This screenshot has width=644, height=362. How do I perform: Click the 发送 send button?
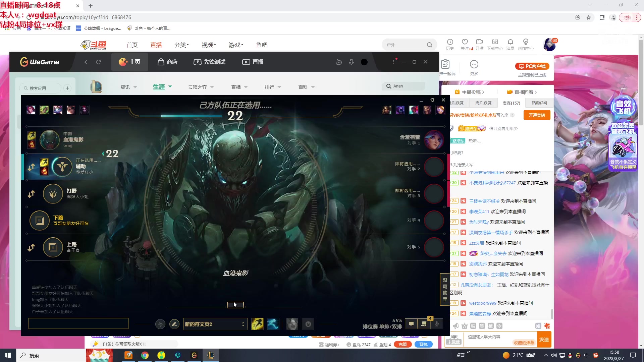(544, 340)
